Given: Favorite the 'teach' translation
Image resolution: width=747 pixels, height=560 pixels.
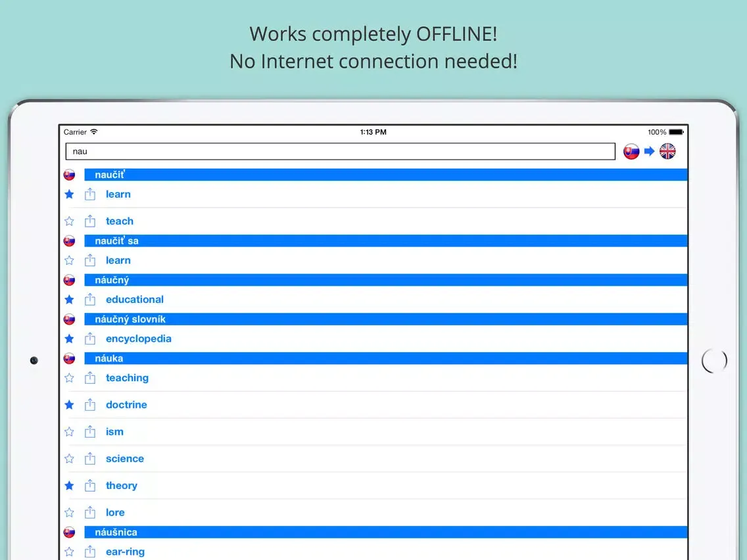Looking at the screenshot, I should (x=70, y=221).
